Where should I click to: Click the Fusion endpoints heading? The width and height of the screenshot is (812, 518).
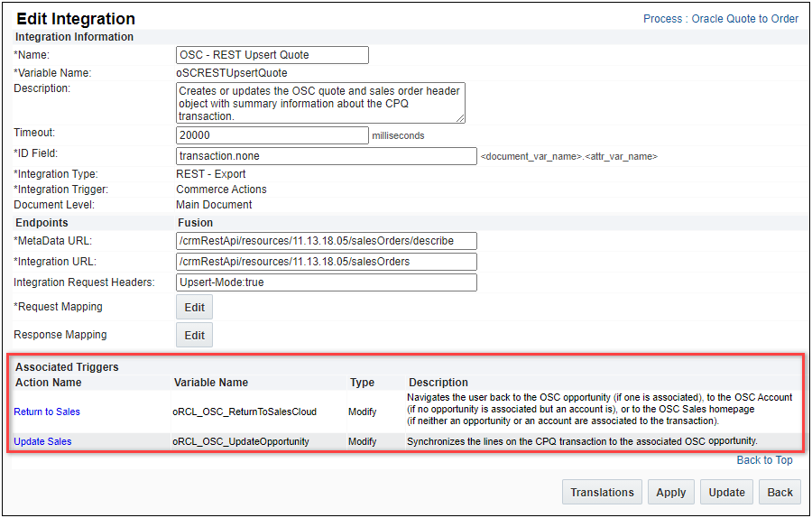click(195, 223)
